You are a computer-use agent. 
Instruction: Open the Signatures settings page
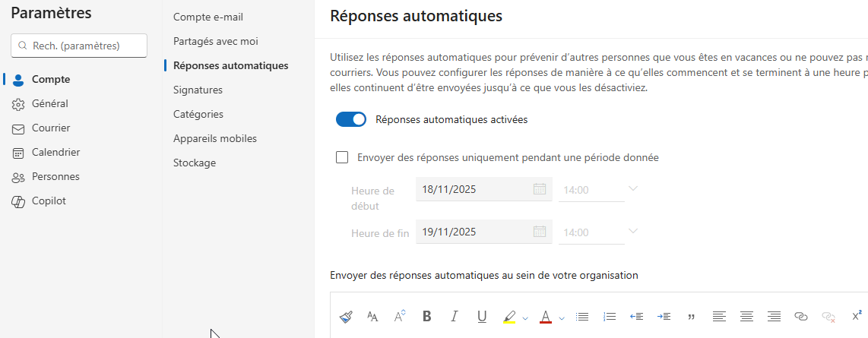tap(198, 90)
